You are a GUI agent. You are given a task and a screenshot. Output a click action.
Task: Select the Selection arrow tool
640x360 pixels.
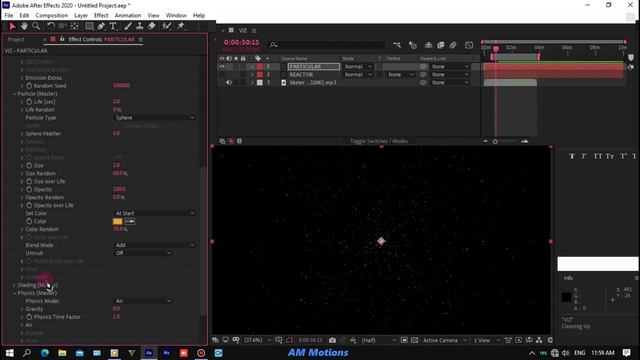[12, 26]
